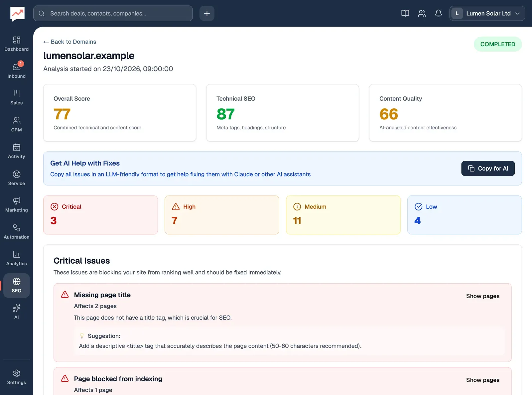The height and width of the screenshot is (395, 532).
Task: Open the Service section
Action: pos(16,178)
